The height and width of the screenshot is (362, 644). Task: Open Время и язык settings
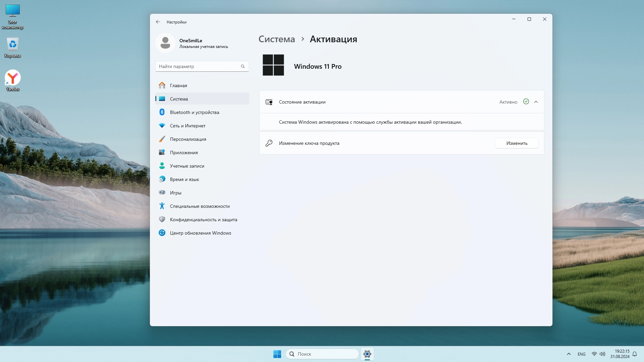(184, 179)
